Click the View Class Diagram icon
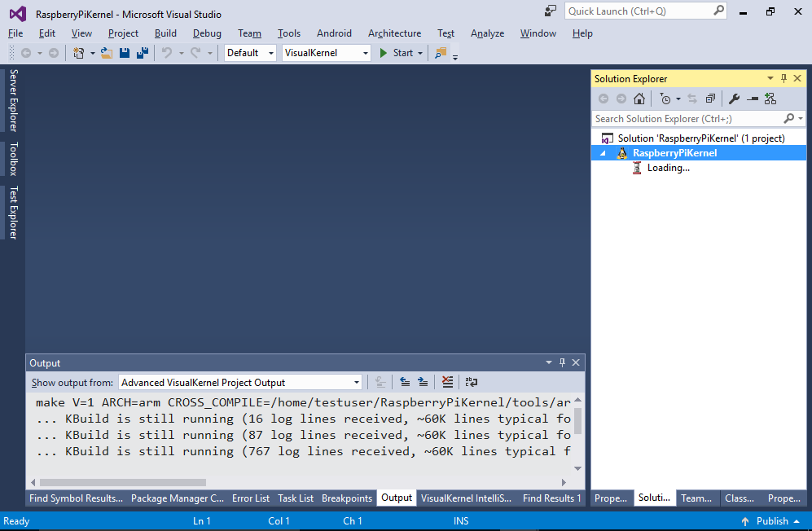 pos(770,99)
